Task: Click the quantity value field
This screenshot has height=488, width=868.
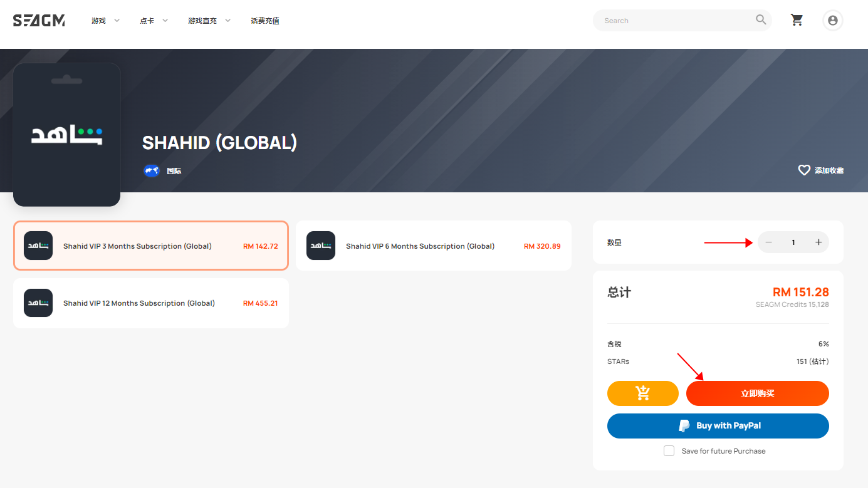Action: (793, 242)
